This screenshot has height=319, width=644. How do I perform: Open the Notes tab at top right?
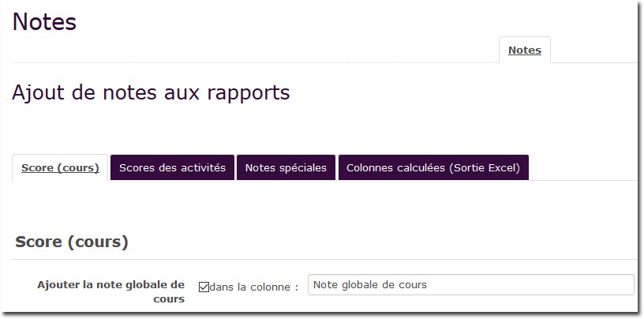tap(524, 50)
